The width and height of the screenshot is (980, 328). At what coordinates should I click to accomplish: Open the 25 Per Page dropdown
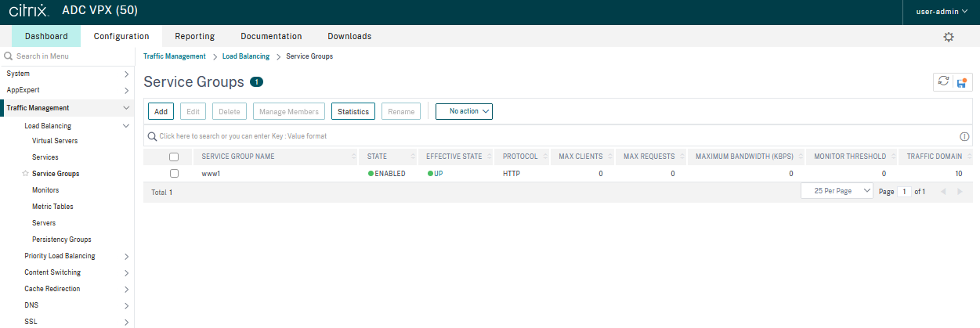click(x=837, y=191)
